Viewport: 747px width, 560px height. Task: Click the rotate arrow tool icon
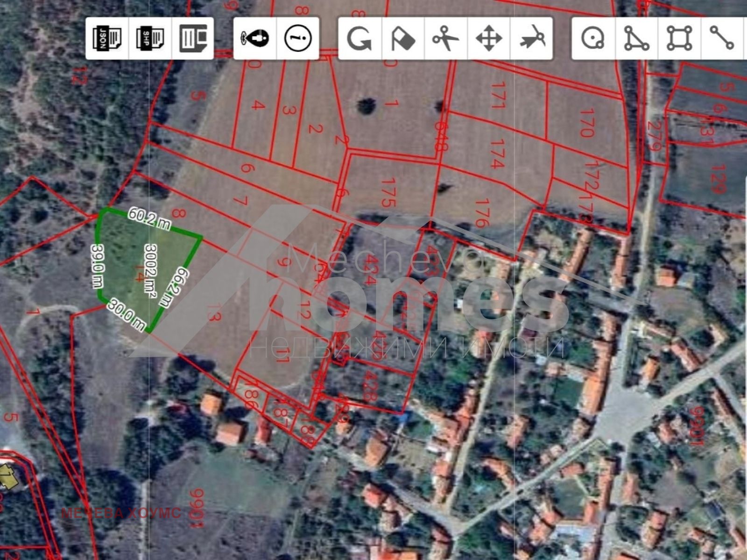coord(359,38)
